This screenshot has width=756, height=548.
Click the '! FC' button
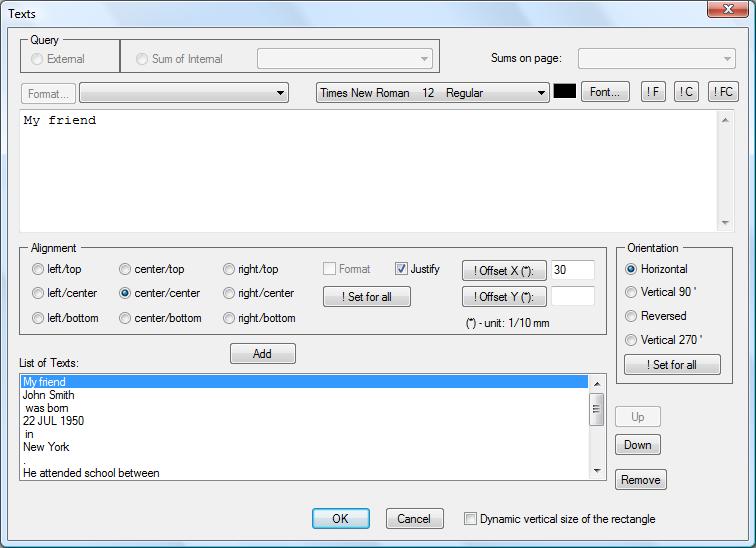[x=722, y=92]
